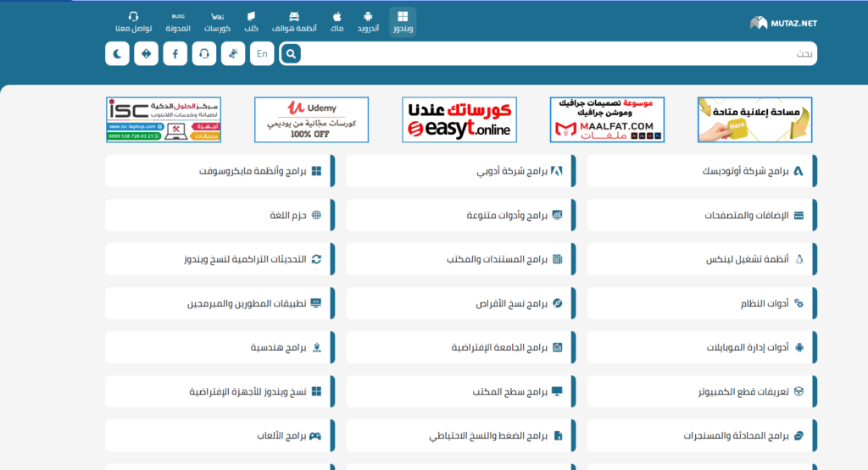Open the ماك section with the Apple icon

pos(337,21)
